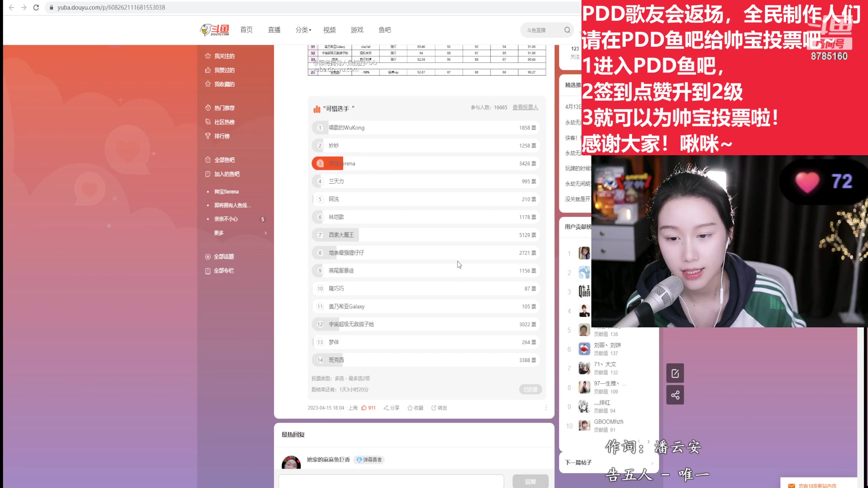Open the post's three-dot more menu

click(x=546, y=408)
